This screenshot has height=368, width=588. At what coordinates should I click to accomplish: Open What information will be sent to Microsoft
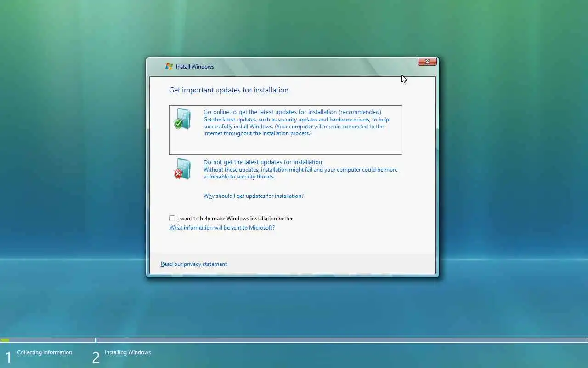click(x=222, y=228)
